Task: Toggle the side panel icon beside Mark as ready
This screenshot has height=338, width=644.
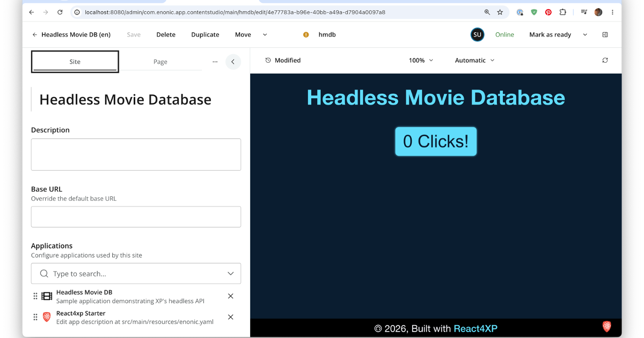Action: click(x=605, y=35)
